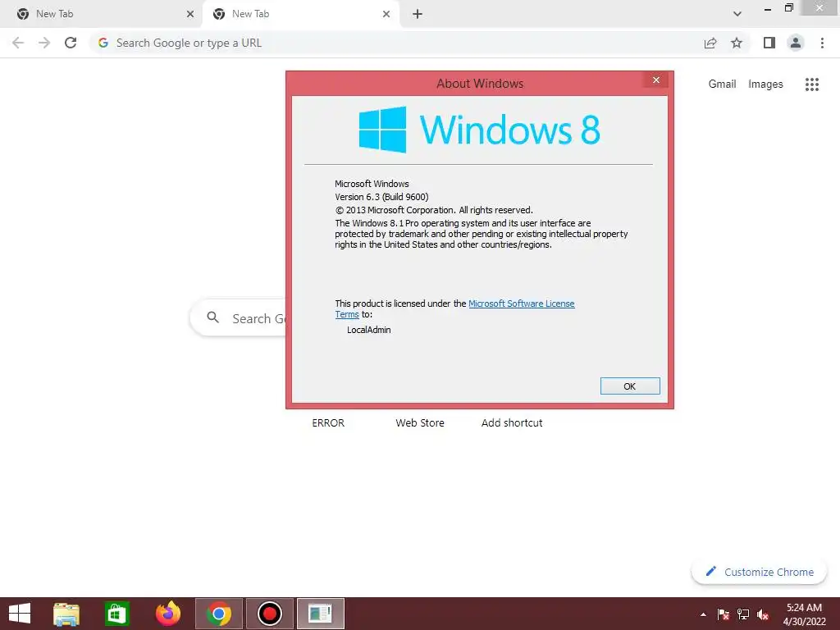
Task: Show hidden tray icons arrow
Action: click(x=703, y=614)
